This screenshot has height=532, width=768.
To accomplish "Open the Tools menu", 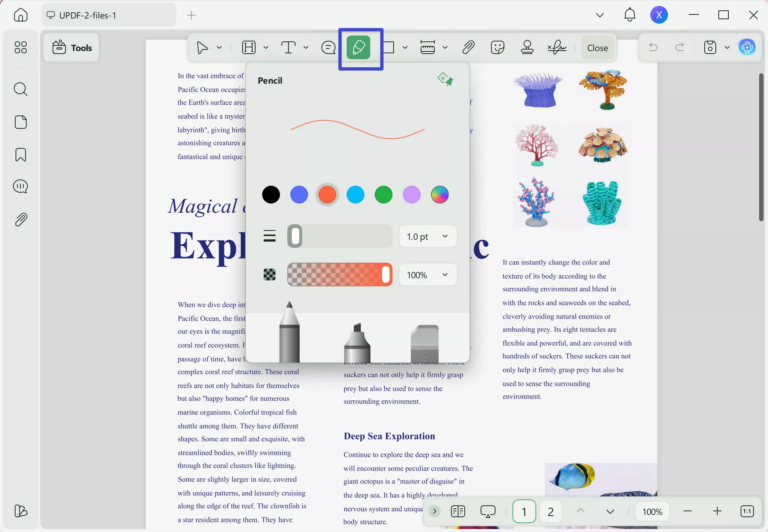I will tap(71, 47).
